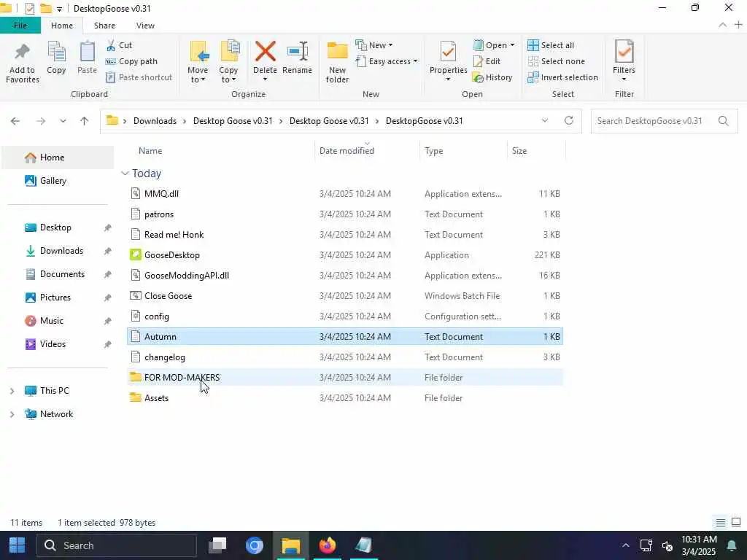
Task: Sort by Name column header
Action: click(150, 151)
